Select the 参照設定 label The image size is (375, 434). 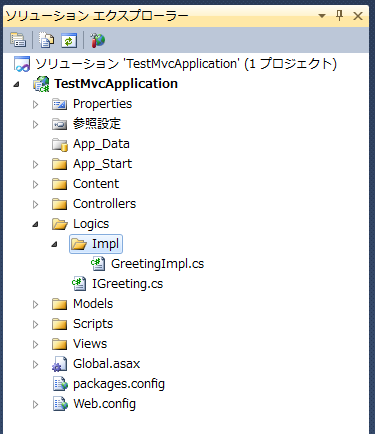[x=97, y=124]
